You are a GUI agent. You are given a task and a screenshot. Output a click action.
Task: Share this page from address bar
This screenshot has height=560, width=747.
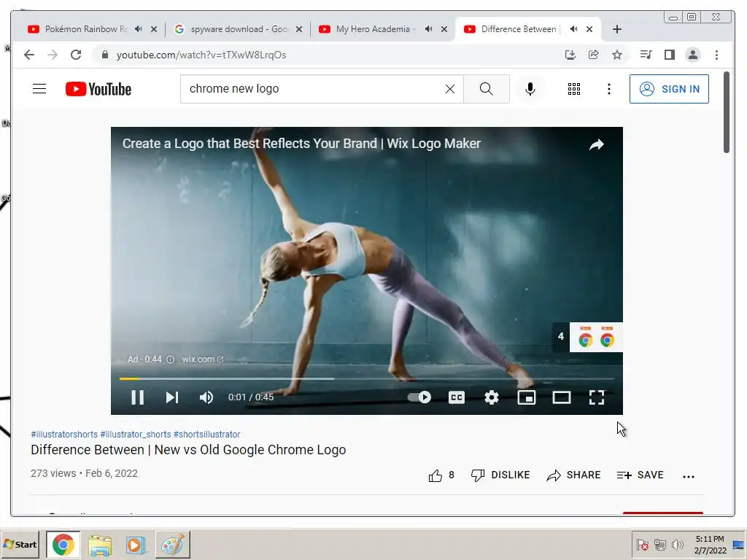point(594,55)
